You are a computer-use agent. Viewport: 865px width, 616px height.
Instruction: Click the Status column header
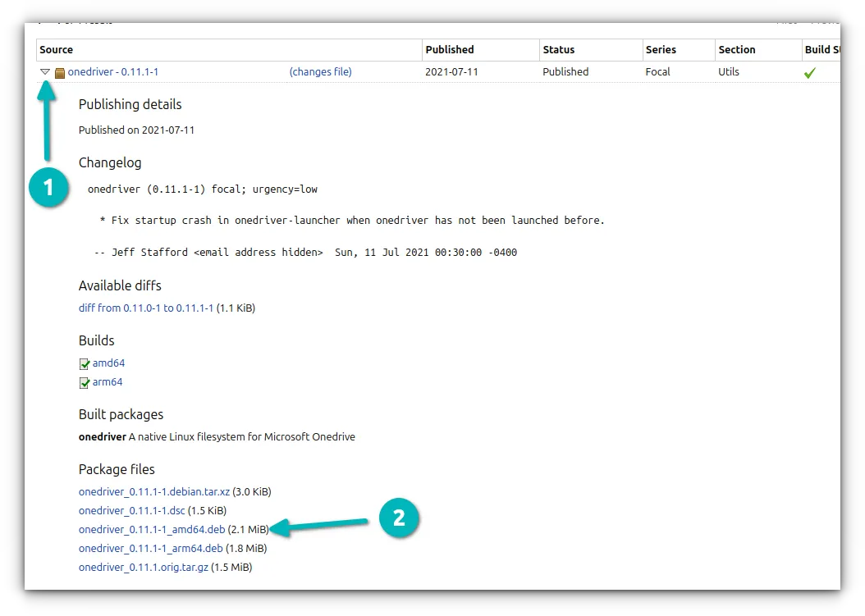click(x=558, y=49)
